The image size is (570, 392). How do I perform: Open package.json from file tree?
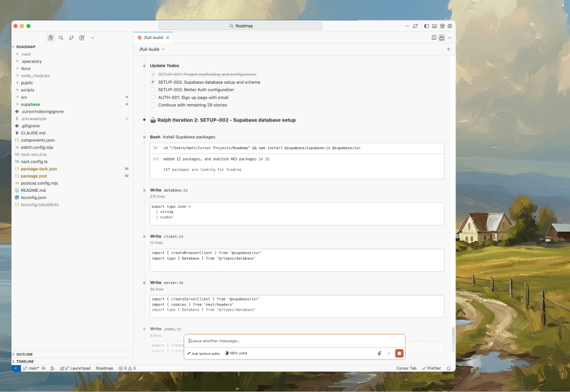[33, 175]
